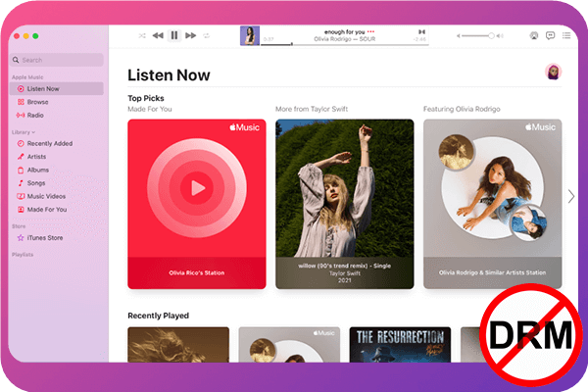Click the Radio broadcast icon
This screenshot has width=588, height=392.
pos(21,116)
